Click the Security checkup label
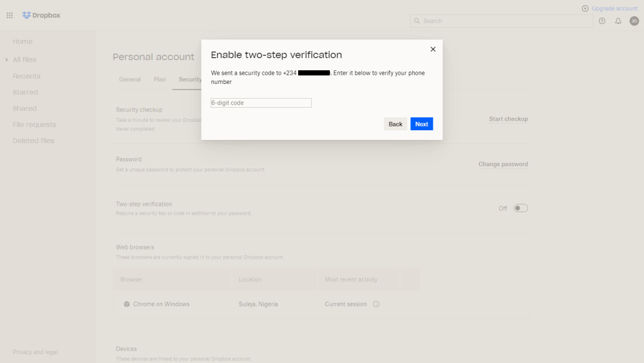Viewport: 644px width, 363px height. tap(139, 110)
